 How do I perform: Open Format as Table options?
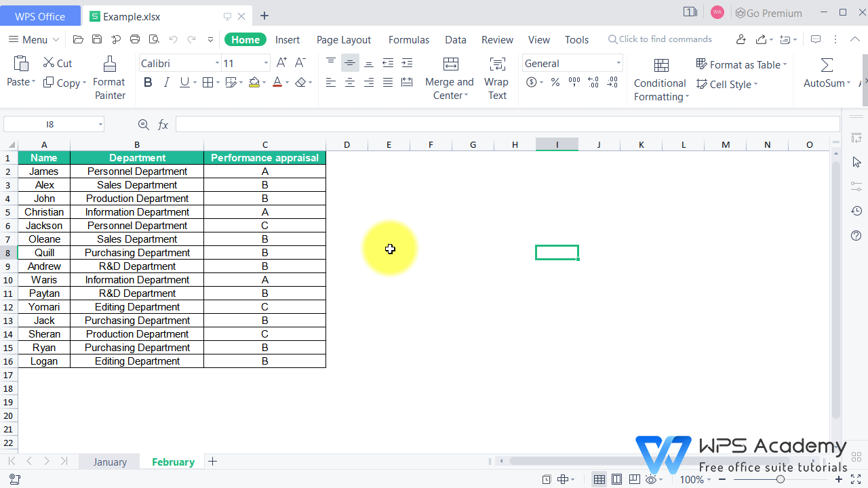coord(741,64)
